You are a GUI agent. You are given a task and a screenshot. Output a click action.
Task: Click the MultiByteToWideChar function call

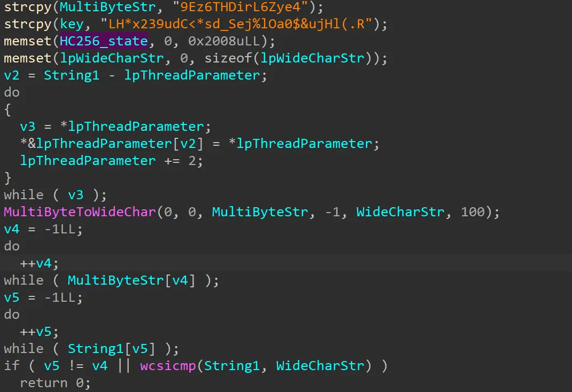80,212
